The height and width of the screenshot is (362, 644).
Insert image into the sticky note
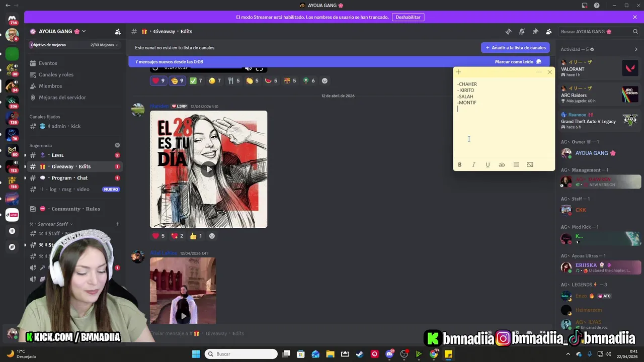tap(530, 164)
